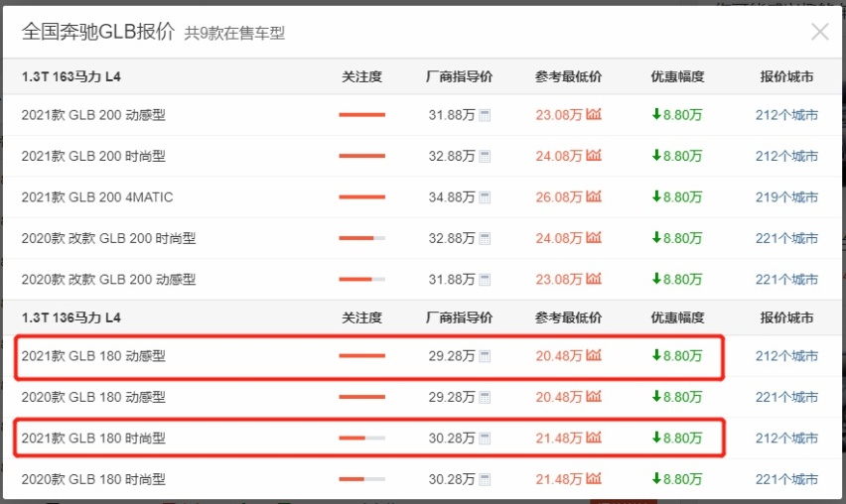
Task: Click attention bar of 2020款 改款 GLB 200 时尚型
Action: coord(362,238)
